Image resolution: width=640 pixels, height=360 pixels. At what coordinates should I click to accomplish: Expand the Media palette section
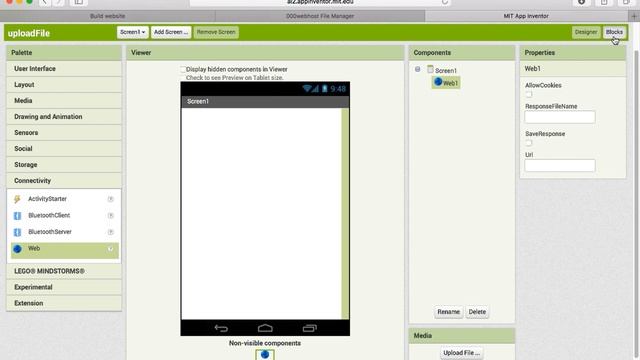pos(64,100)
